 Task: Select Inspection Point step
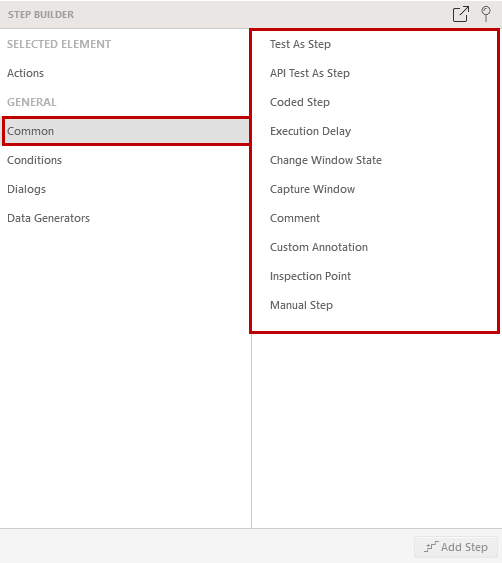point(310,276)
